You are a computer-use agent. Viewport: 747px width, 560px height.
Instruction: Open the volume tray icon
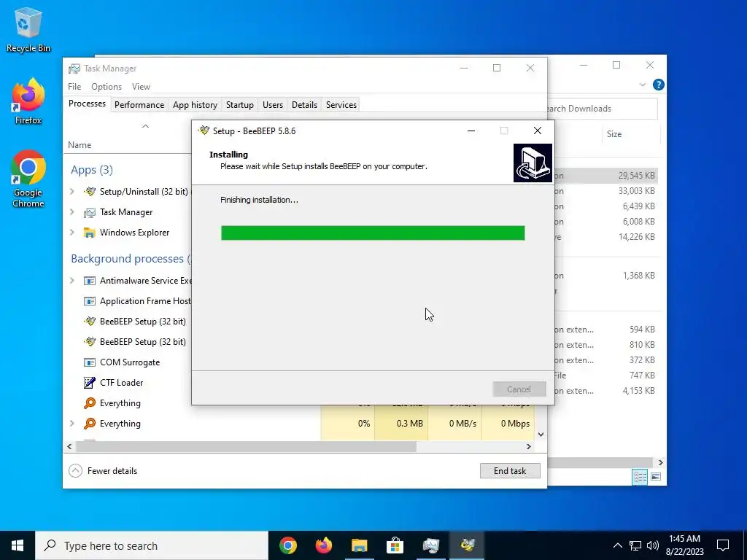pos(653,545)
